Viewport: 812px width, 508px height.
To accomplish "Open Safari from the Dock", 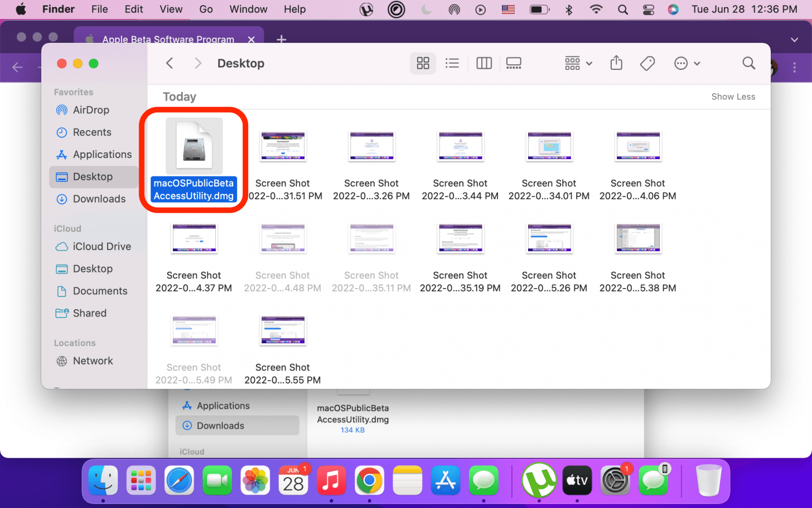I will (x=179, y=480).
